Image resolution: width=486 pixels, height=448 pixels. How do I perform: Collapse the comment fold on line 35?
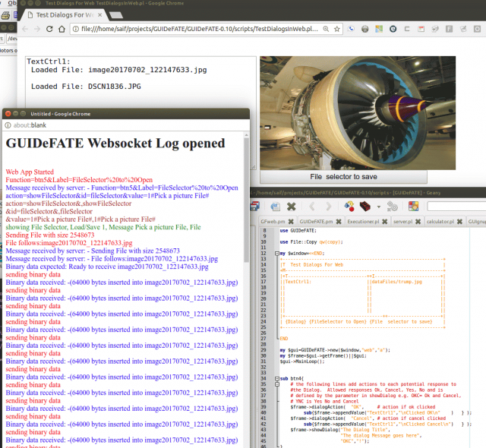(277, 384)
